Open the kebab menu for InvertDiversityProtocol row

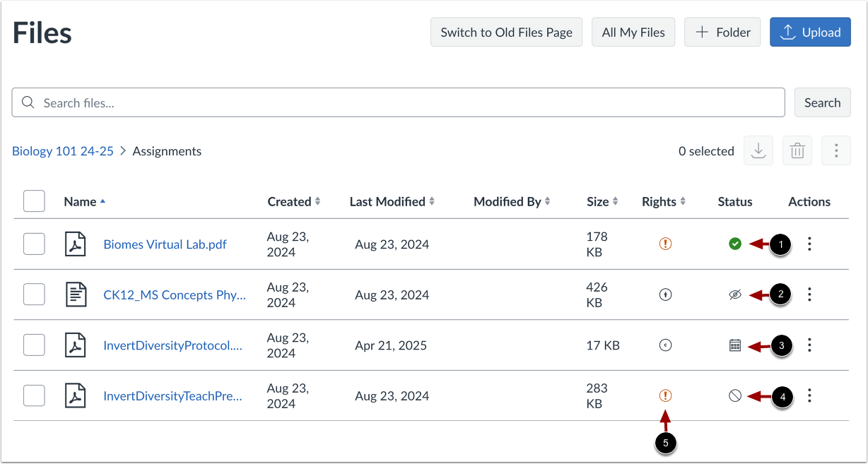(x=809, y=345)
